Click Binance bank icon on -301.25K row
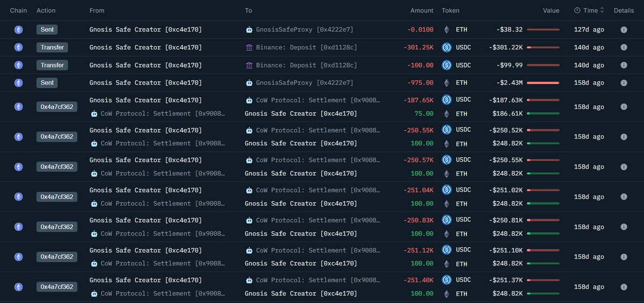The height and width of the screenshot is (303, 644). [249, 47]
